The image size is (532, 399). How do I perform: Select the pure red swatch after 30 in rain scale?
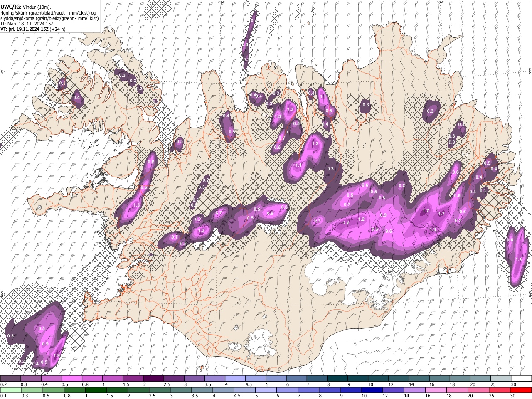(521, 390)
